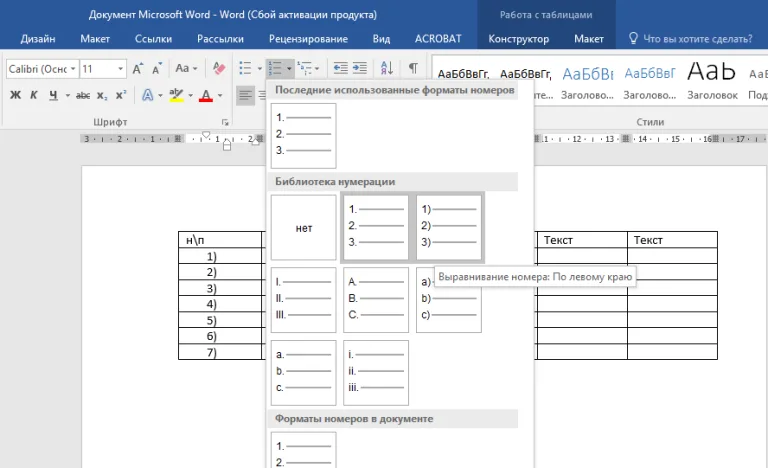Click the Bold (Ж) formatting button
Viewport: 768px width, 468px height.
pyautogui.click(x=16, y=95)
